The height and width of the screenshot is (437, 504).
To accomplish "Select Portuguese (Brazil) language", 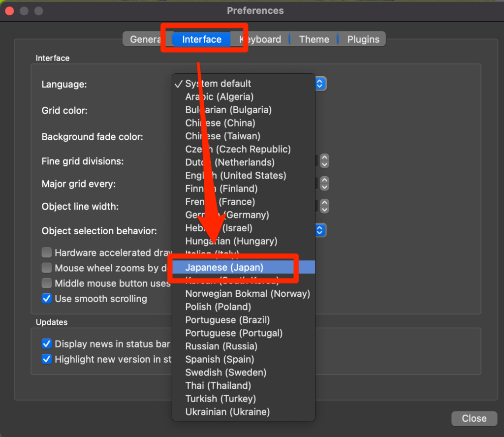I will pos(244,320).
